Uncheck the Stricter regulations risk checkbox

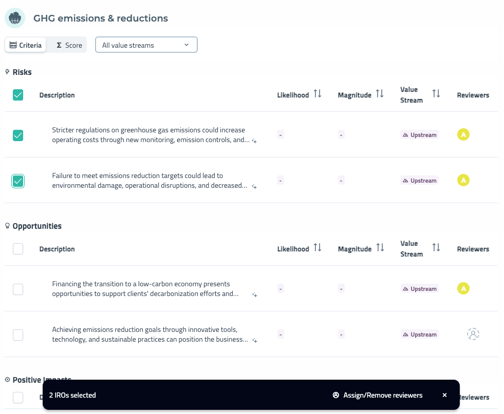tap(18, 135)
